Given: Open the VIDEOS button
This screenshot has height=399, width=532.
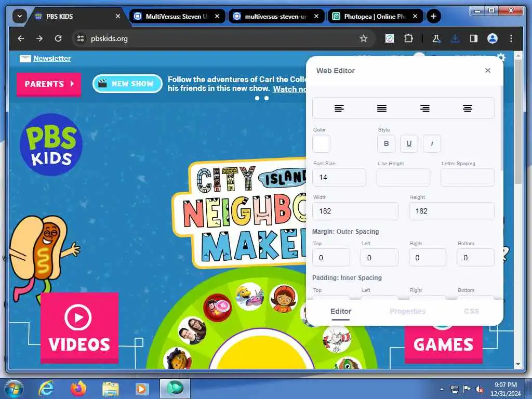Looking at the screenshot, I should pyautogui.click(x=79, y=328).
